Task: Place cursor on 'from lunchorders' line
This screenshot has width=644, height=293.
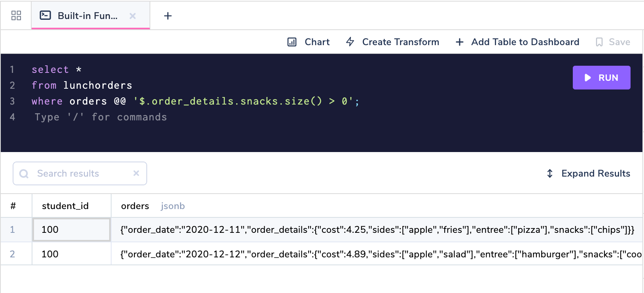Action: click(82, 86)
